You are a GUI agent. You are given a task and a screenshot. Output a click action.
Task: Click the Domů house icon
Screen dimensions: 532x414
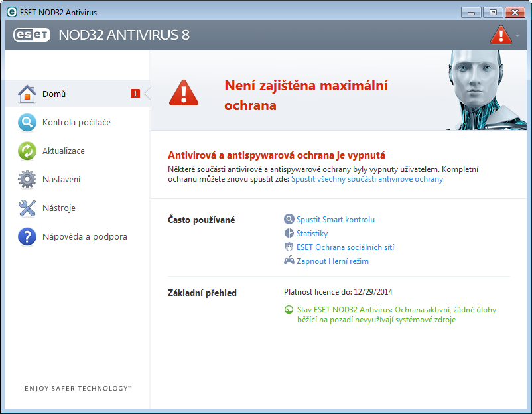pyautogui.click(x=27, y=94)
